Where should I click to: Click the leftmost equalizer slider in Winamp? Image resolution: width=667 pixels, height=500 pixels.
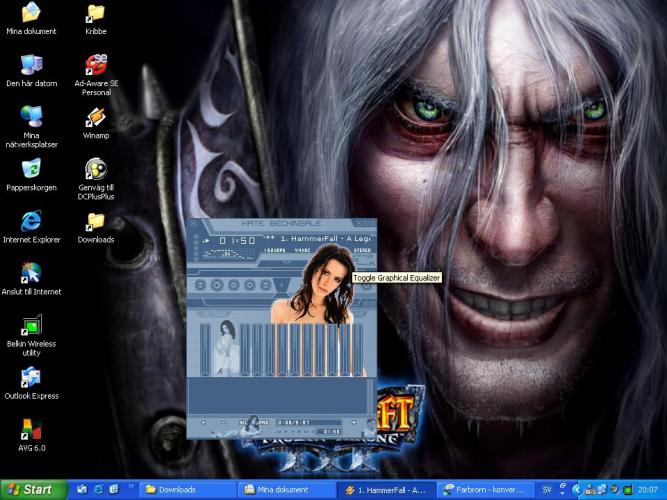[x=205, y=348]
